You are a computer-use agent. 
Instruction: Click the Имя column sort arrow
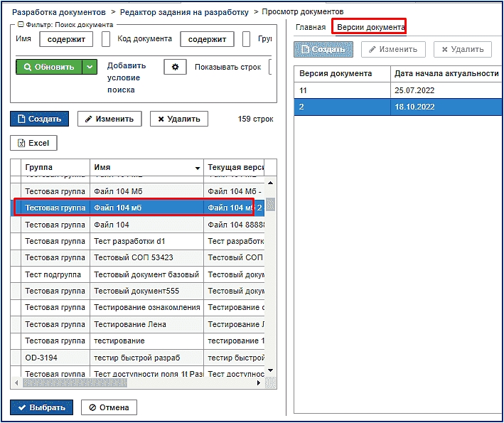click(x=198, y=168)
